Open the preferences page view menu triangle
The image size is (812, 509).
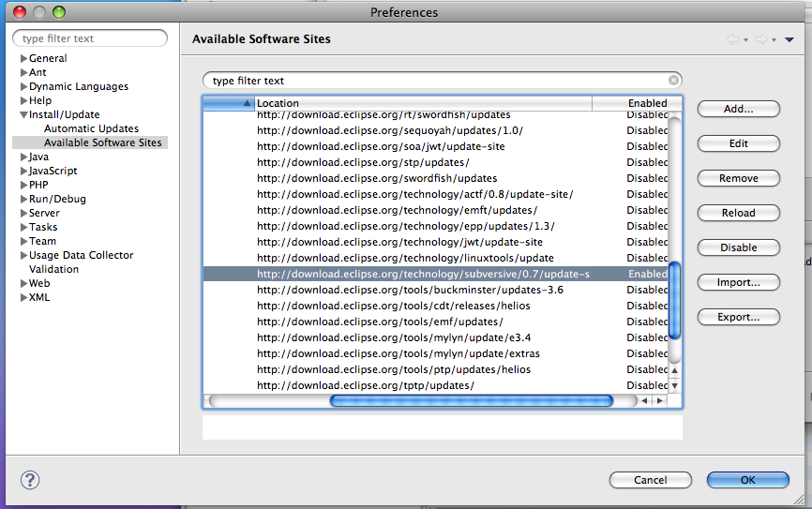click(789, 39)
